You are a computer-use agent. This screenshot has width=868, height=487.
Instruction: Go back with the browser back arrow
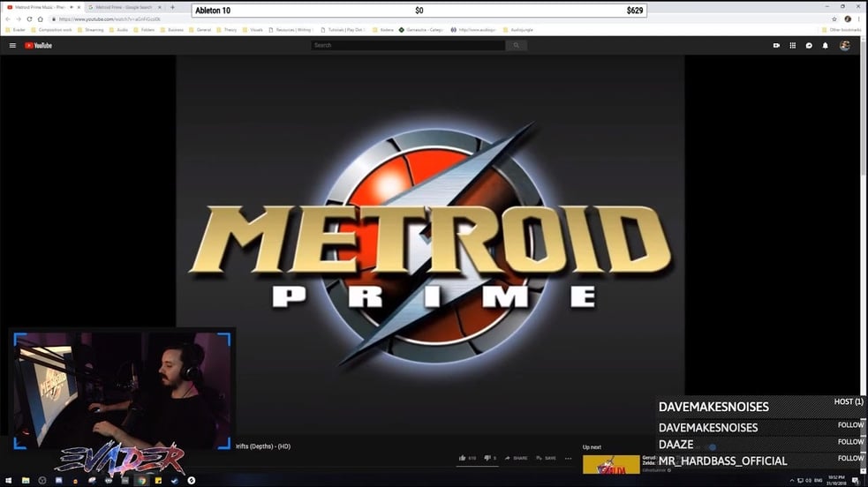click(8, 19)
